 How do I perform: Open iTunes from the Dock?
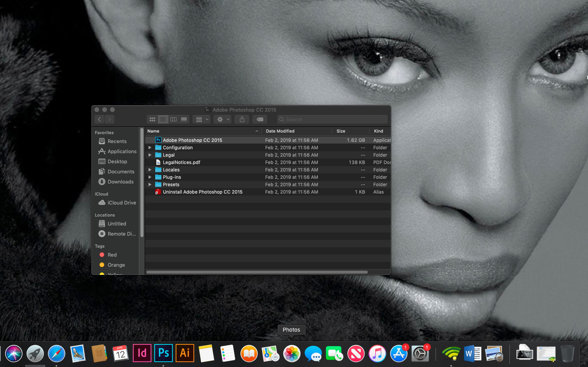pyautogui.click(x=377, y=354)
